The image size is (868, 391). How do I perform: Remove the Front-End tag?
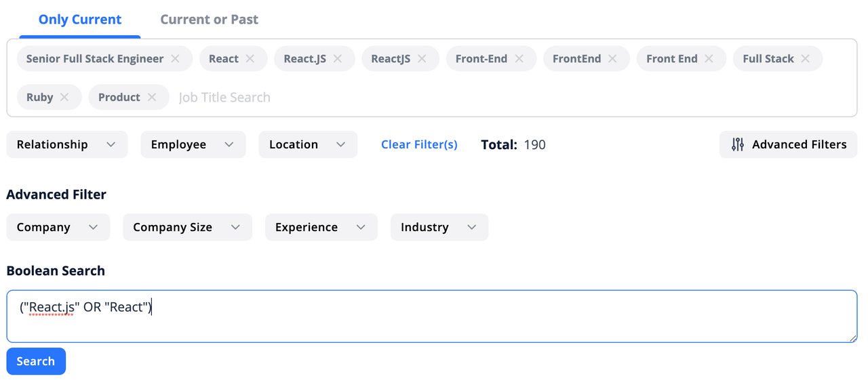(x=519, y=59)
